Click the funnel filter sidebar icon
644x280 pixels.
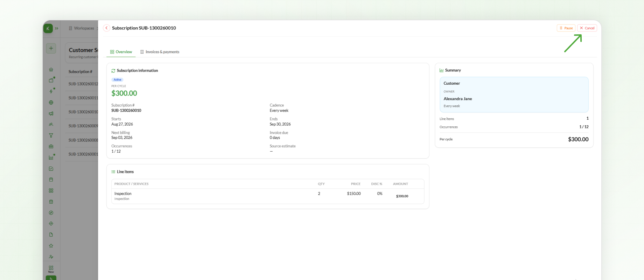(x=51, y=135)
